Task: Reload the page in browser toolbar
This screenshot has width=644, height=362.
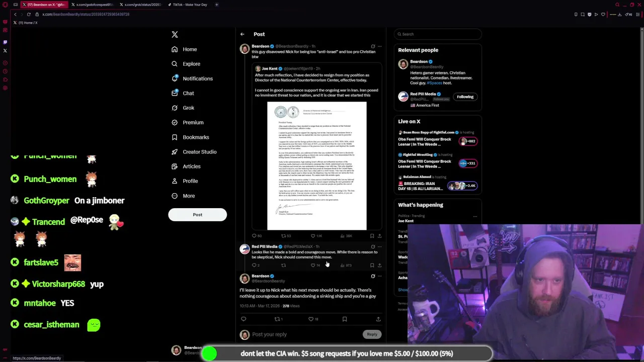Action: point(29,14)
